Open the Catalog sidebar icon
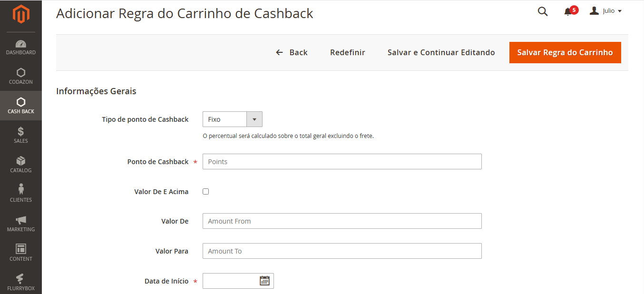The image size is (644, 294). pos(20,164)
